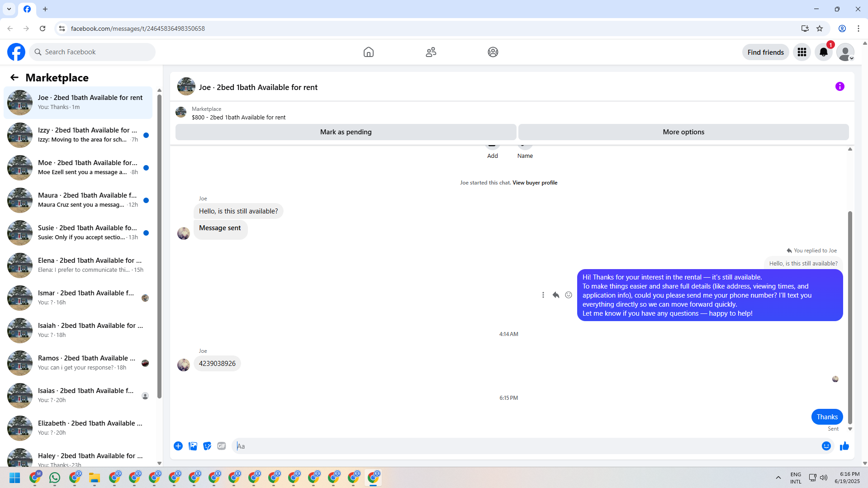Bookmark this page with the star
The image size is (868, 488).
820,28
